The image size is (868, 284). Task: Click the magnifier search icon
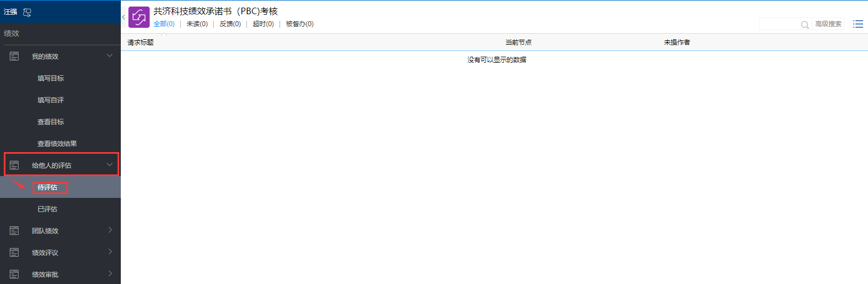(804, 25)
